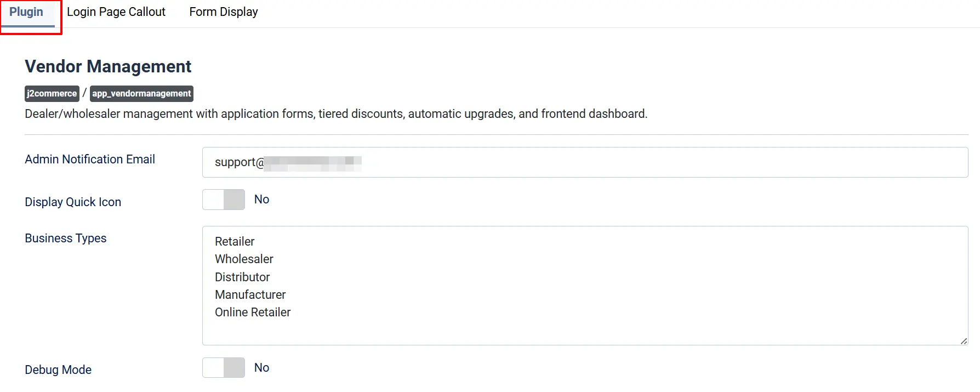Click the No text beside Display Quick Icon
This screenshot has height=392, width=980.
(261, 200)
